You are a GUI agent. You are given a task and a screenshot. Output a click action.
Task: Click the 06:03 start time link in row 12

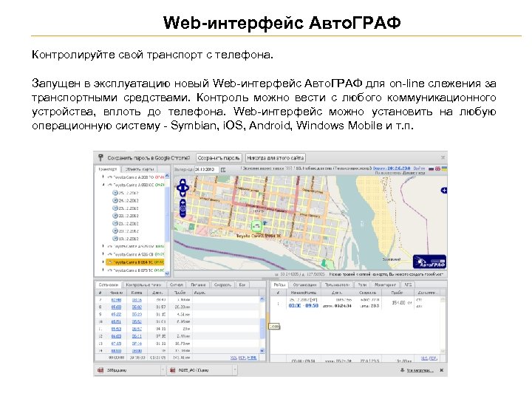coord(116,336)
